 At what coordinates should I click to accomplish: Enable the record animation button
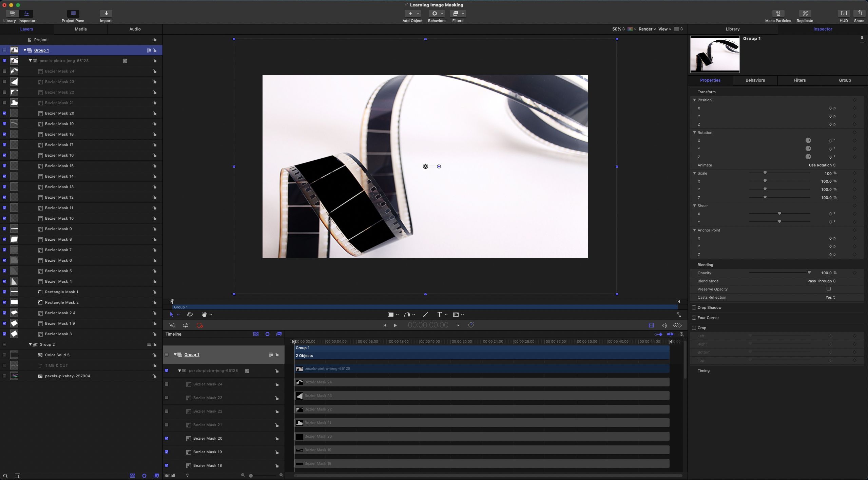coord(200,325)
